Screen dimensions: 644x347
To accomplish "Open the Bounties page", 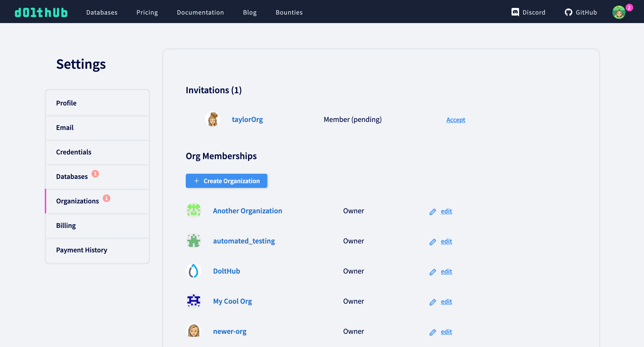I will [289, 12].
